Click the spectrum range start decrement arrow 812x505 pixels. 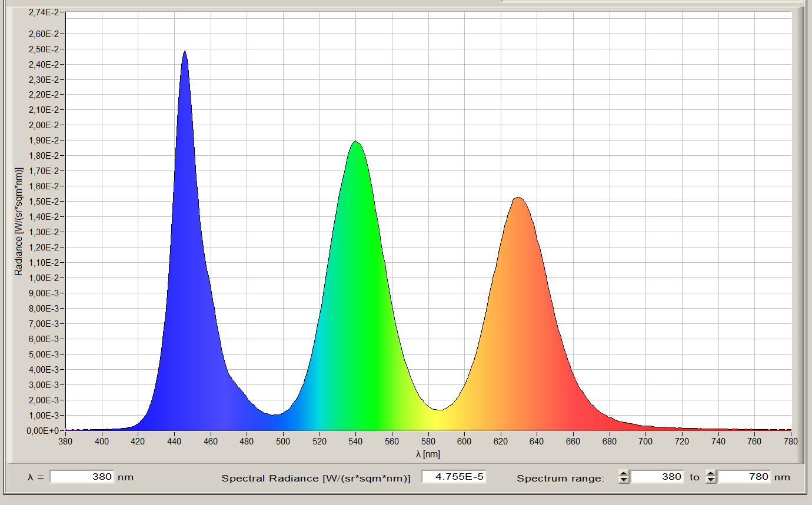pos(624,480)
